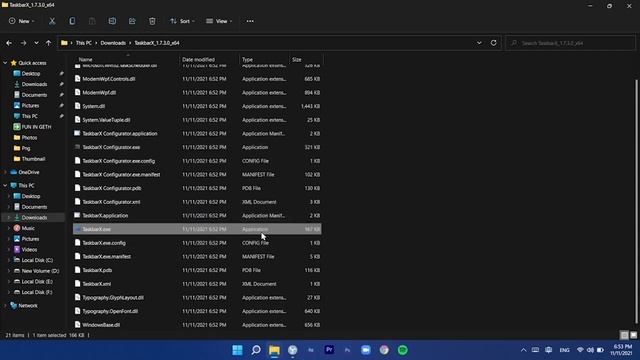Select Music in the sidebar
Screen dimensions: 640x360
pos(28,228)
